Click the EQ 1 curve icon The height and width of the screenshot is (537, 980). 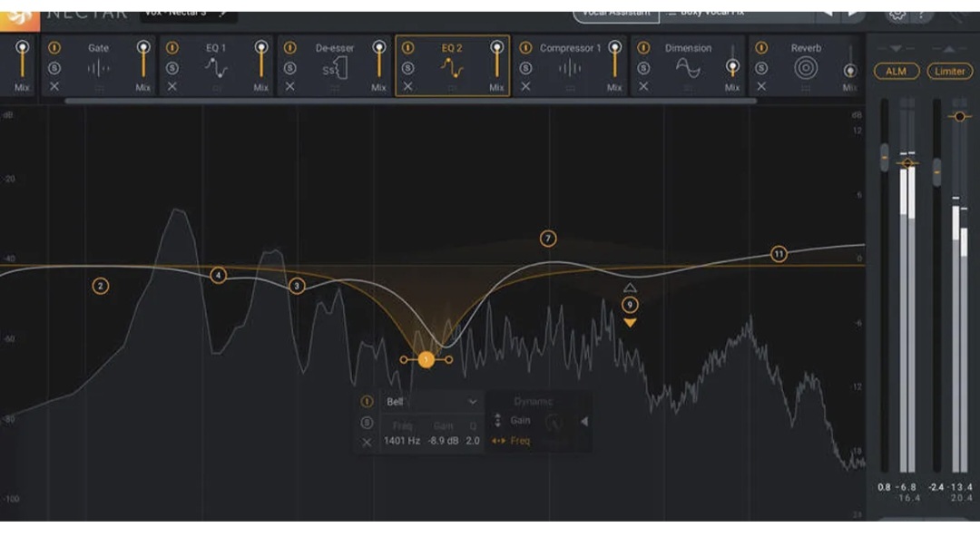pyautogui.click(x=216, y=68)
